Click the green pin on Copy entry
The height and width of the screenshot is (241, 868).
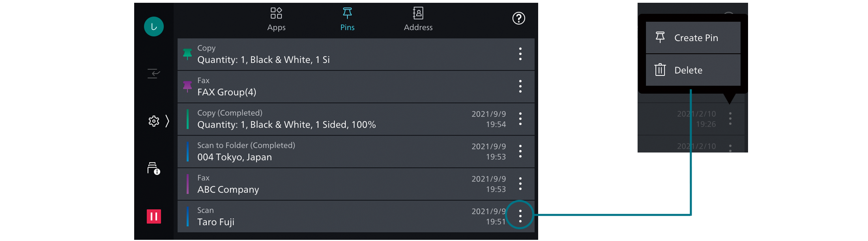(187, 54)
